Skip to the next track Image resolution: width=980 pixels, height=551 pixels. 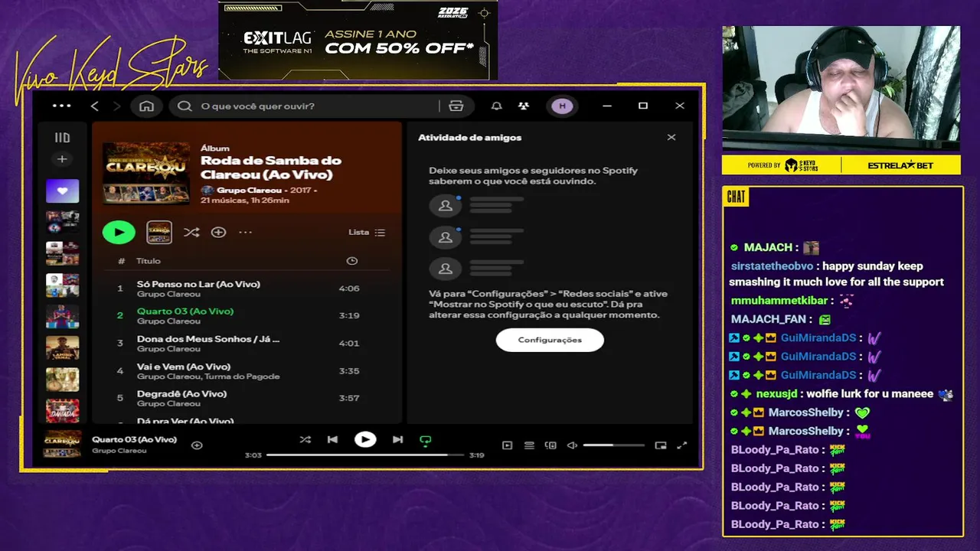pyautogui.click(x=397, y=439)
